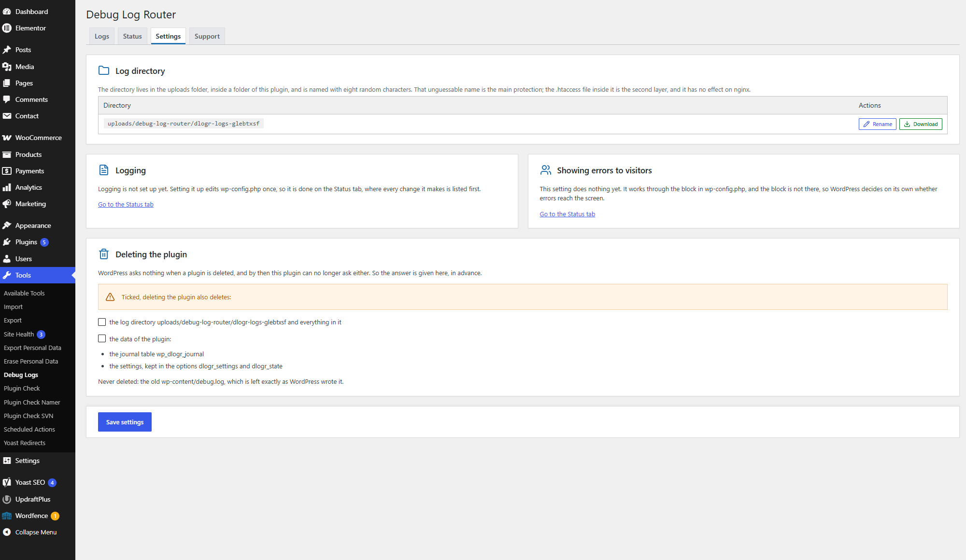Open Plugin Check SVN item

click(x=28, y=416)
